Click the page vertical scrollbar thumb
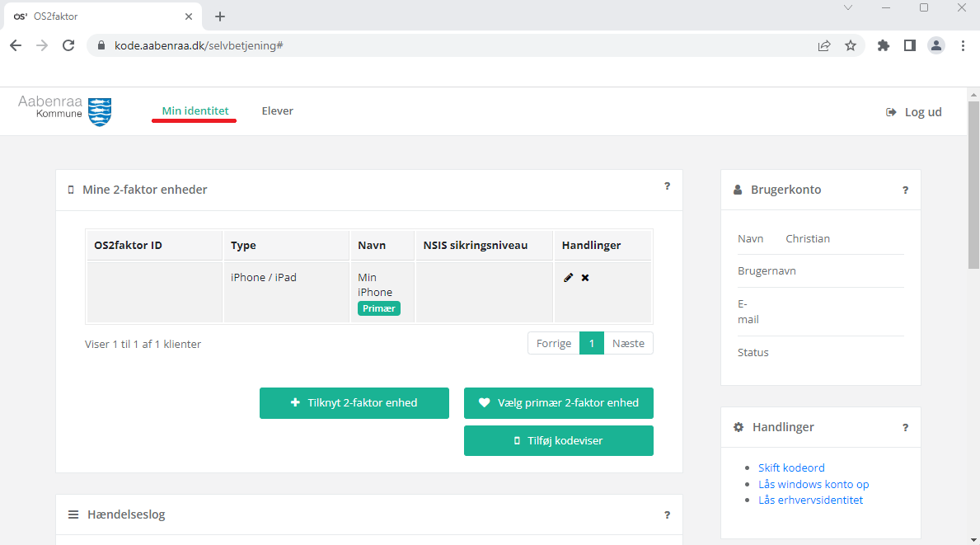 973,185
